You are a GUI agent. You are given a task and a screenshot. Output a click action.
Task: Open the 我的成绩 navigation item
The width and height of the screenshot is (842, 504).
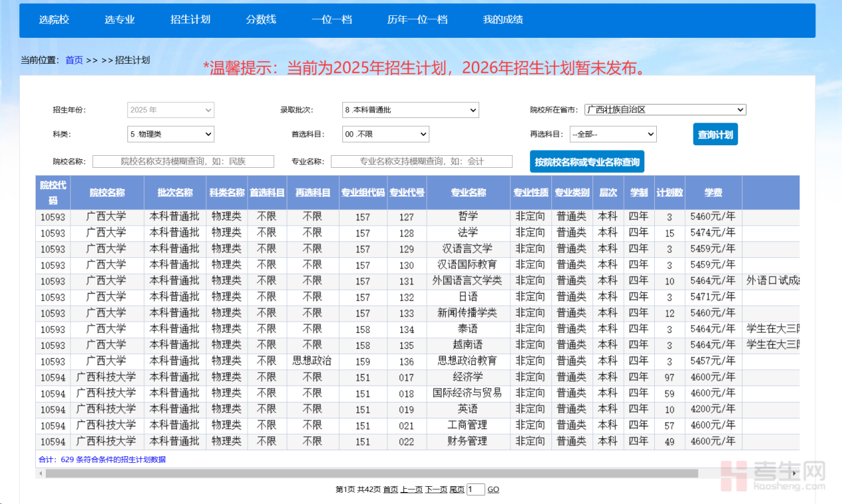pos(503,20)
